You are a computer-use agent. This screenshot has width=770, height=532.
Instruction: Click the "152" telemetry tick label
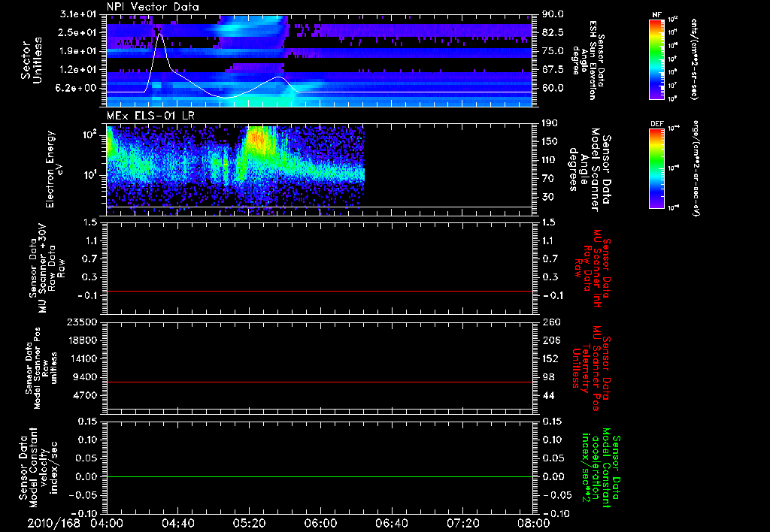point(550,359)
